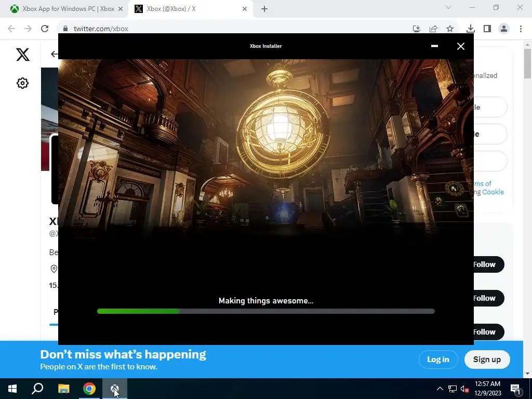Viewport: 532px width, 399px height.
Task: Open the notification center icon
Action: tap(515, 389)
